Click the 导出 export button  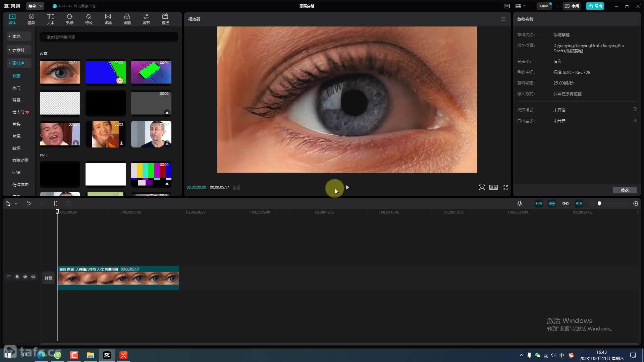coord(595,6)
